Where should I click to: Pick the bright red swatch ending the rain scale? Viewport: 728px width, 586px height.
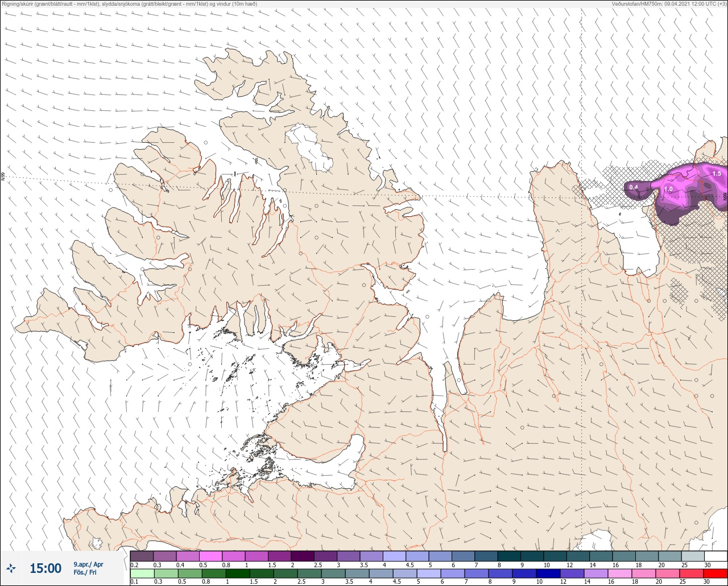click(715, 573)
